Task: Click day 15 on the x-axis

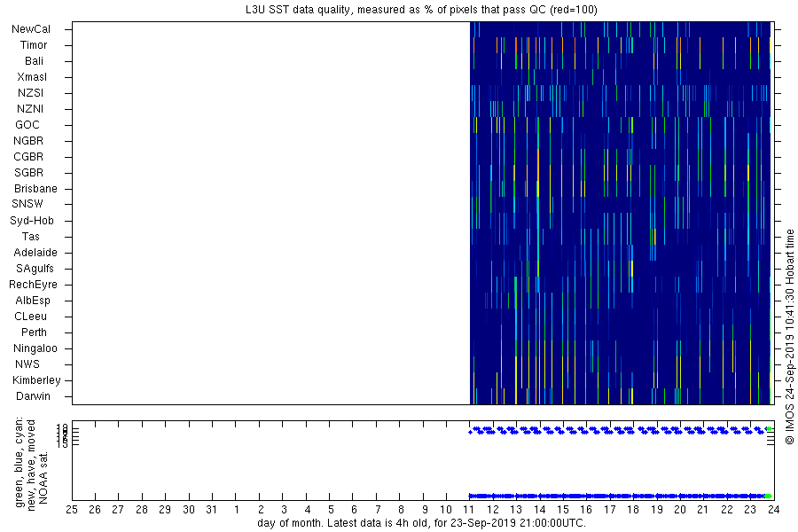Action: pos(563,510)
